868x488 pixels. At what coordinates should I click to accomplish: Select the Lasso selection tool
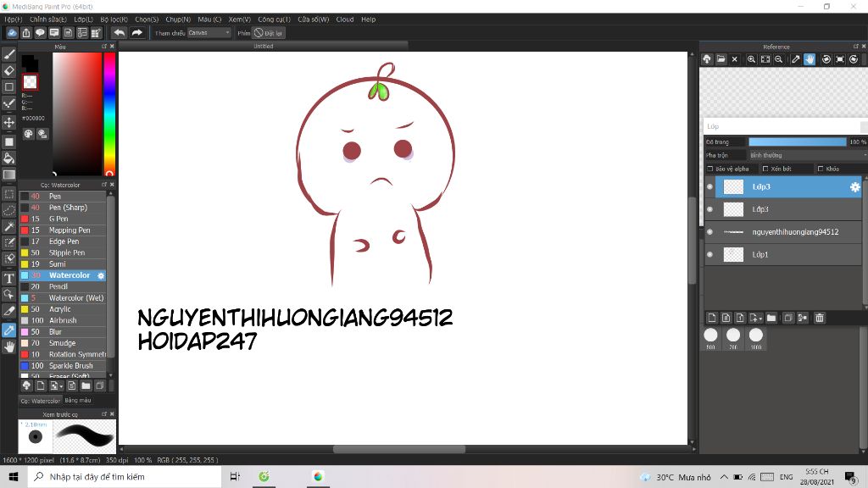(x=8, y=210)
